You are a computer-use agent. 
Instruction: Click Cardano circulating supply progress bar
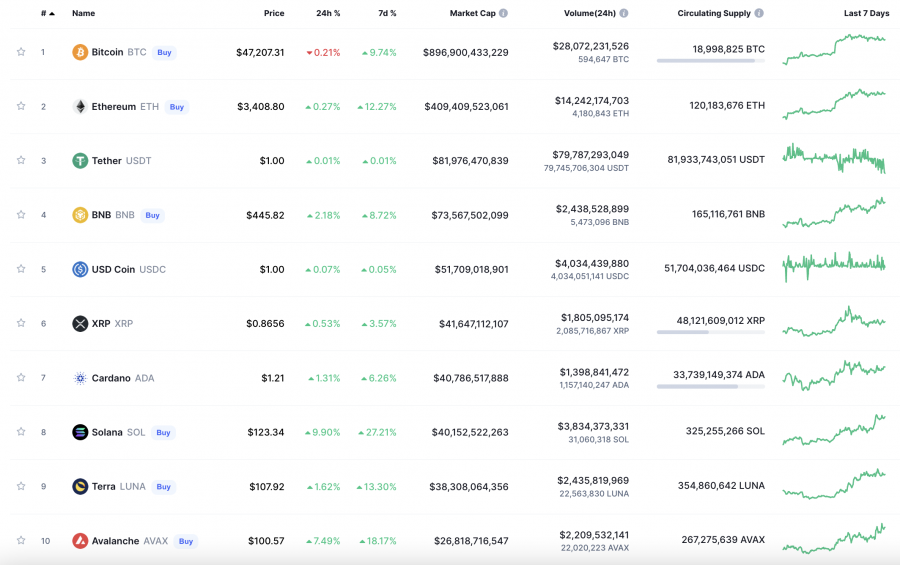711,386
